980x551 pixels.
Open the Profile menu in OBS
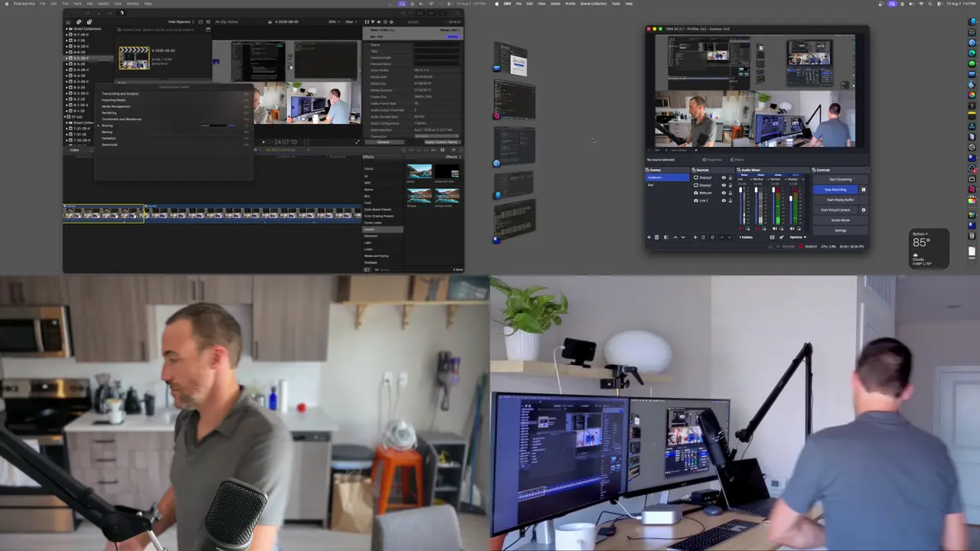click(570, 4)
